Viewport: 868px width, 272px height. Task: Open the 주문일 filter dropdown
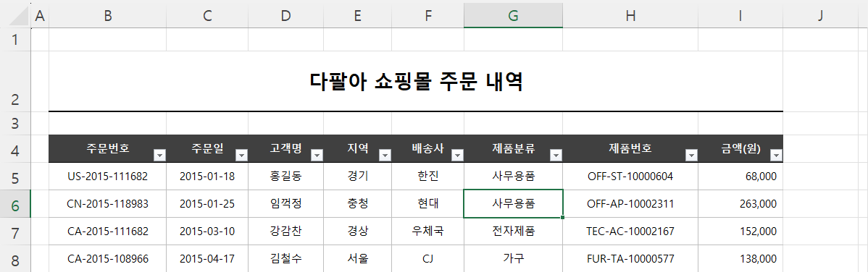(241, 156)
